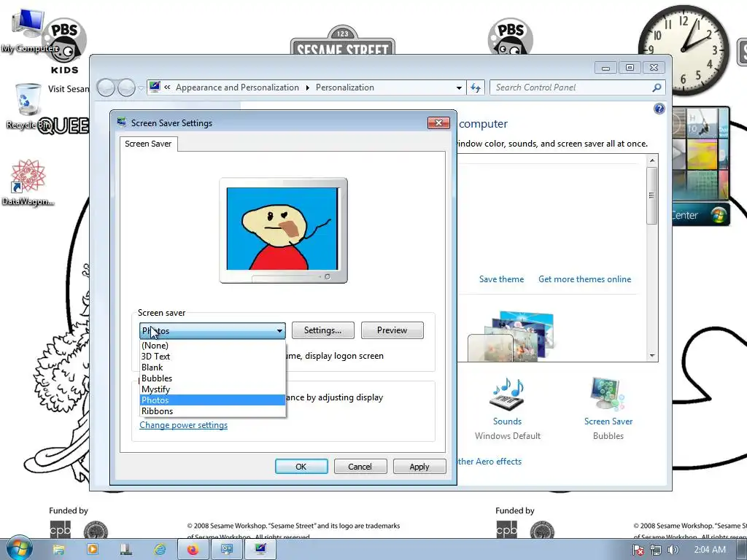
Task: Click the Screen Saver icon in Personalization
Action: pyautogui.click(x=608, y=394)
